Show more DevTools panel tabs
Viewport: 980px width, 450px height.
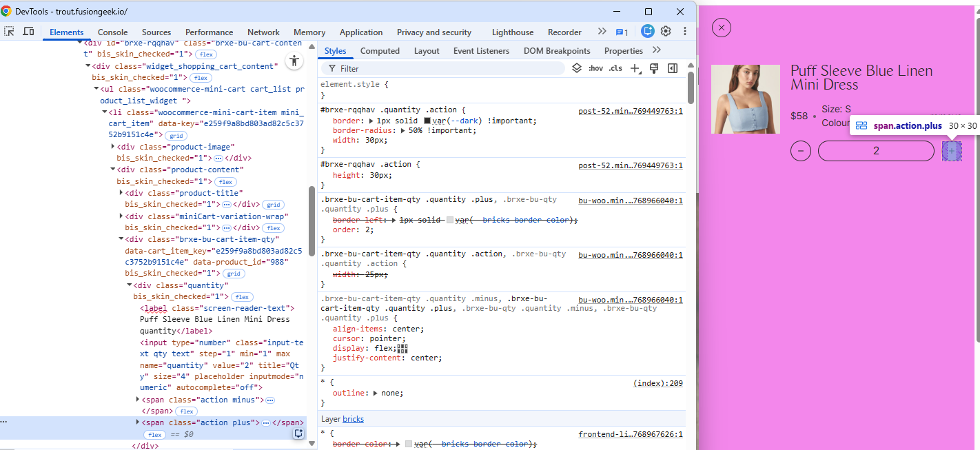tap(602, 32)
